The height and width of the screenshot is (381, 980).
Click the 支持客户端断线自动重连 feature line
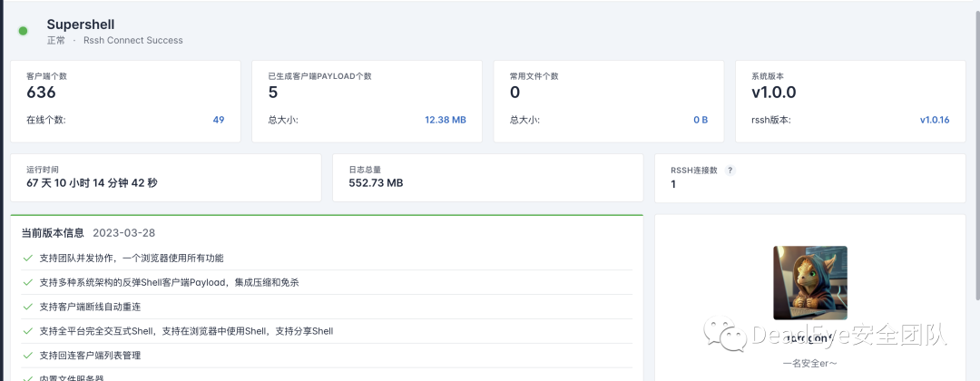(x=90, y=307)
